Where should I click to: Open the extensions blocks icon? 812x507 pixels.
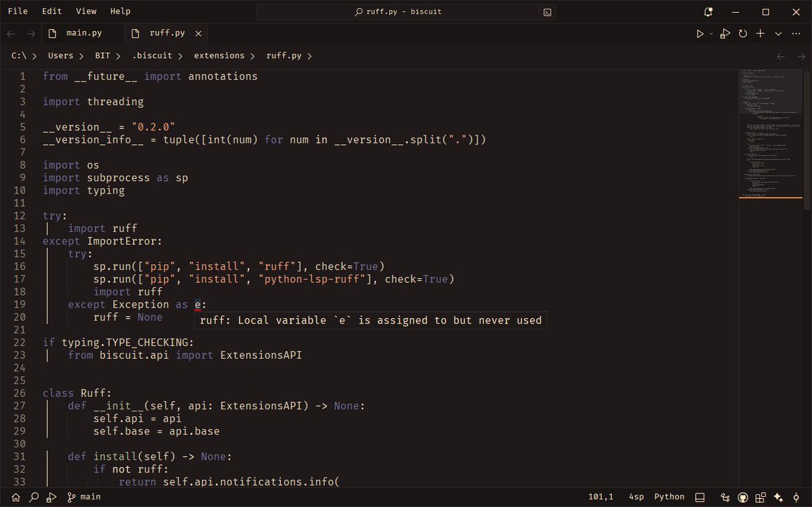click(x=761, y=497)
